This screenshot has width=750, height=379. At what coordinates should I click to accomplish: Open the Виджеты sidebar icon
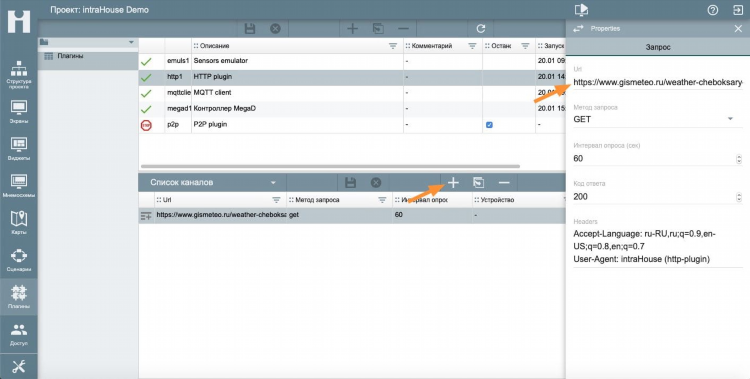coord(19,149)
